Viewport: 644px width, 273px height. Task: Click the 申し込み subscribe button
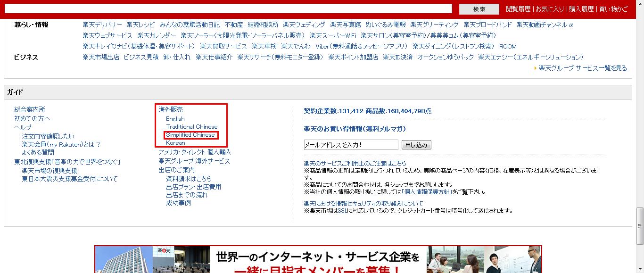(417, 145)
